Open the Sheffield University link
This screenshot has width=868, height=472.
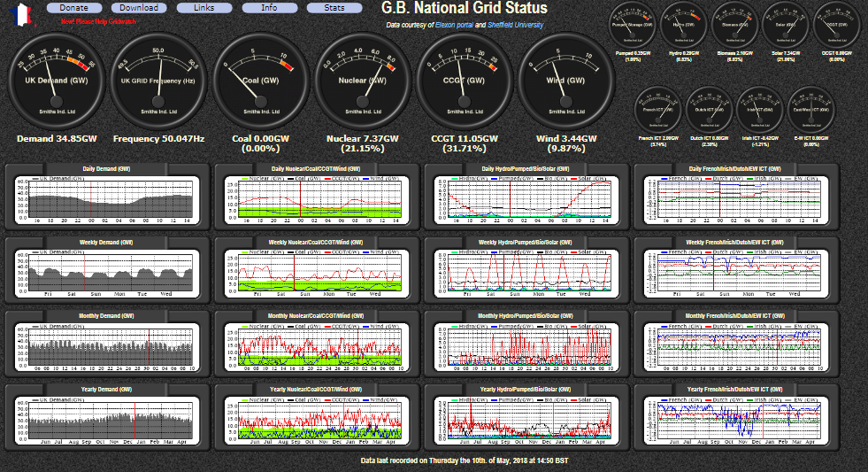[x=512, y=25]
